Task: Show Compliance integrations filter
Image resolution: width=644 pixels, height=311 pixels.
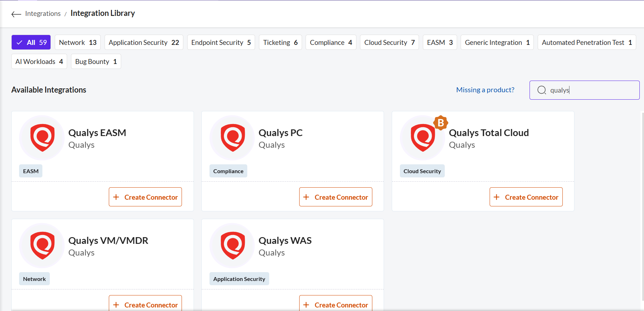Action: pos(331,42)
